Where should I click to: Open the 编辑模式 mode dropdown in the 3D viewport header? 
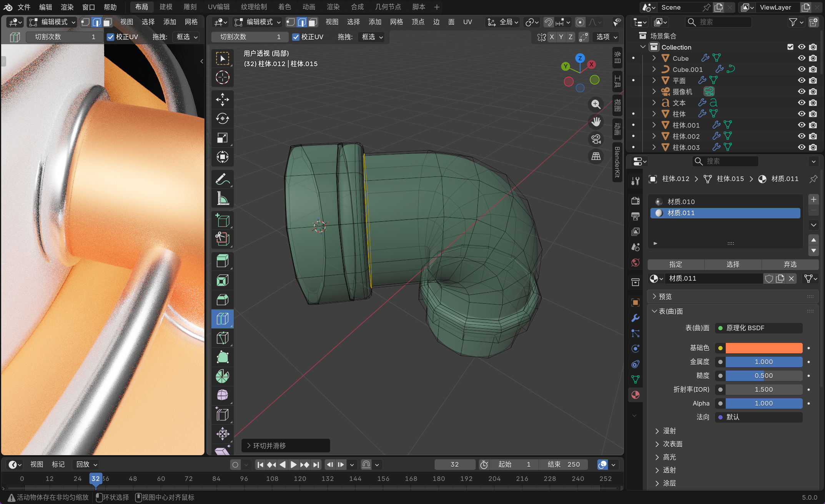pyautogui.click(x=258, y=22)
